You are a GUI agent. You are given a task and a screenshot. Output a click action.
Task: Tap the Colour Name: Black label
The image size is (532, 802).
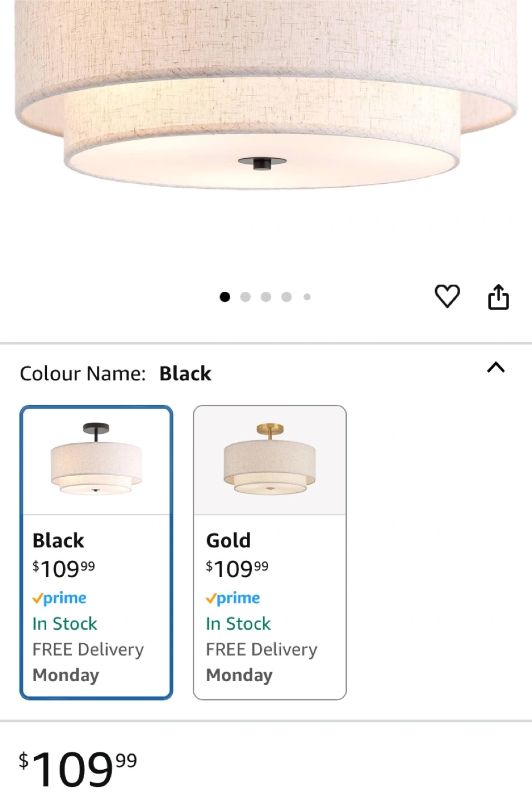click(115, 374)
